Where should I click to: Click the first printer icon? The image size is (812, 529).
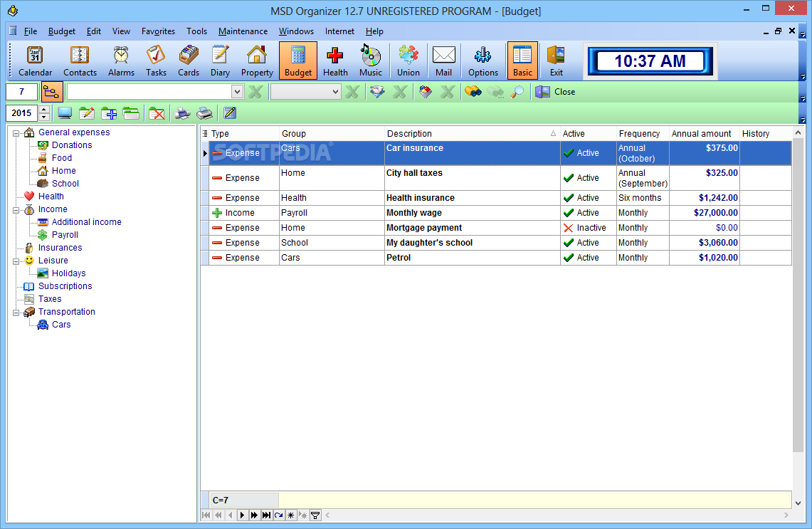point(182,113)
